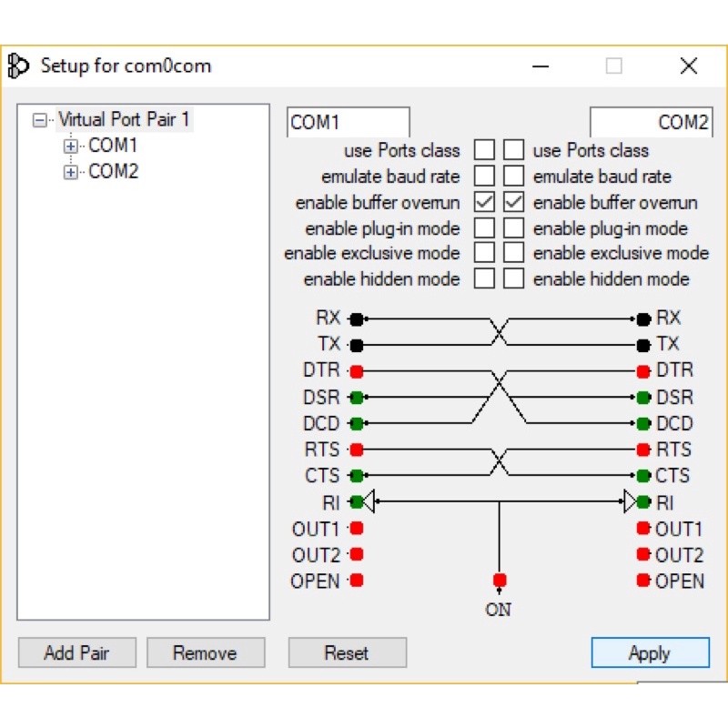Click COM1's red RTS pin dot
The height and width of the screenshot is (728, 728).
point(357,450)
